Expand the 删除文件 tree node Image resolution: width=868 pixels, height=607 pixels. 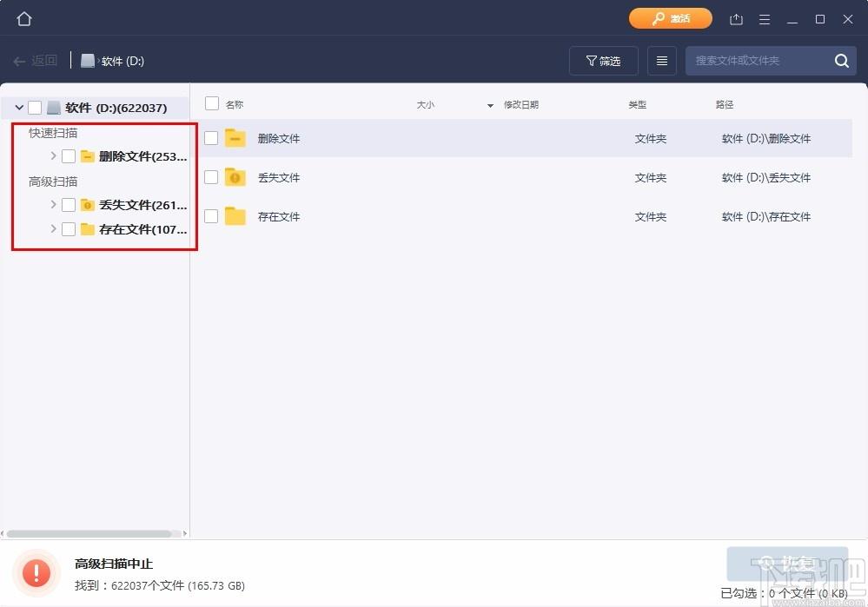coord(53,156)
